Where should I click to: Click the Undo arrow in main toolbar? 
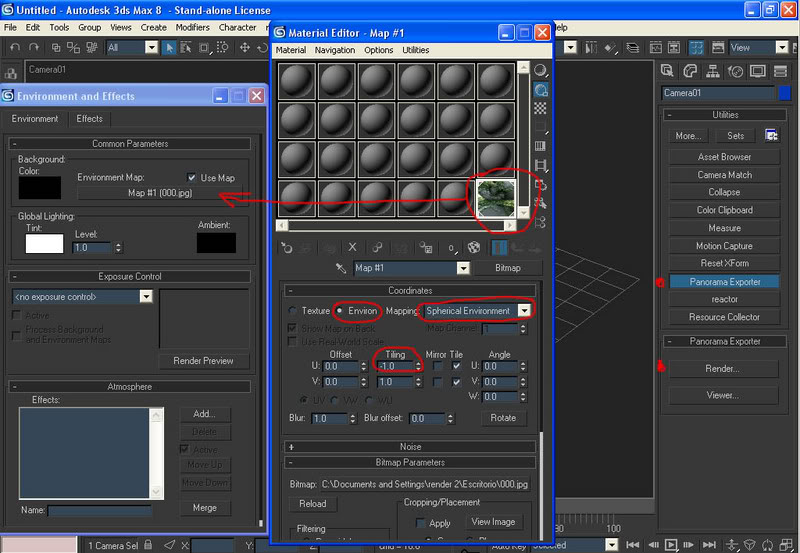tap(15, 47)
